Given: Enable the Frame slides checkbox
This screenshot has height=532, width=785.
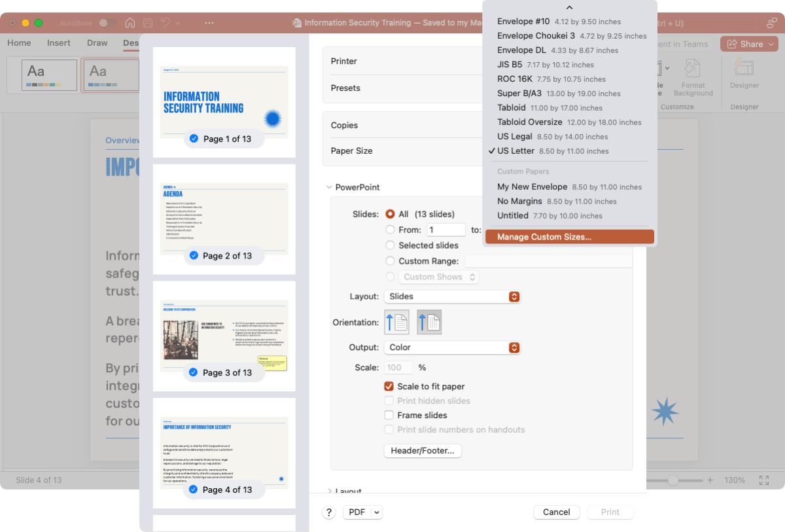Looking at the screenshot, I should 389,415.
